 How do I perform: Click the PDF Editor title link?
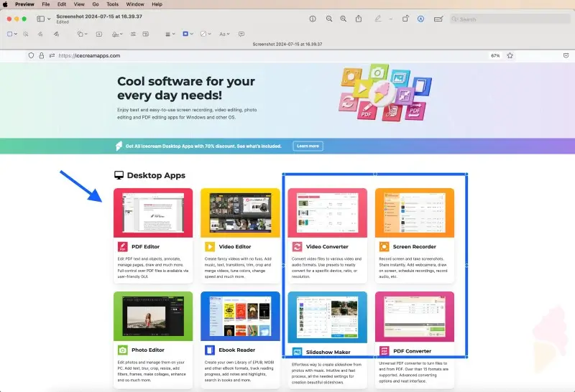[x=145, y=246]
